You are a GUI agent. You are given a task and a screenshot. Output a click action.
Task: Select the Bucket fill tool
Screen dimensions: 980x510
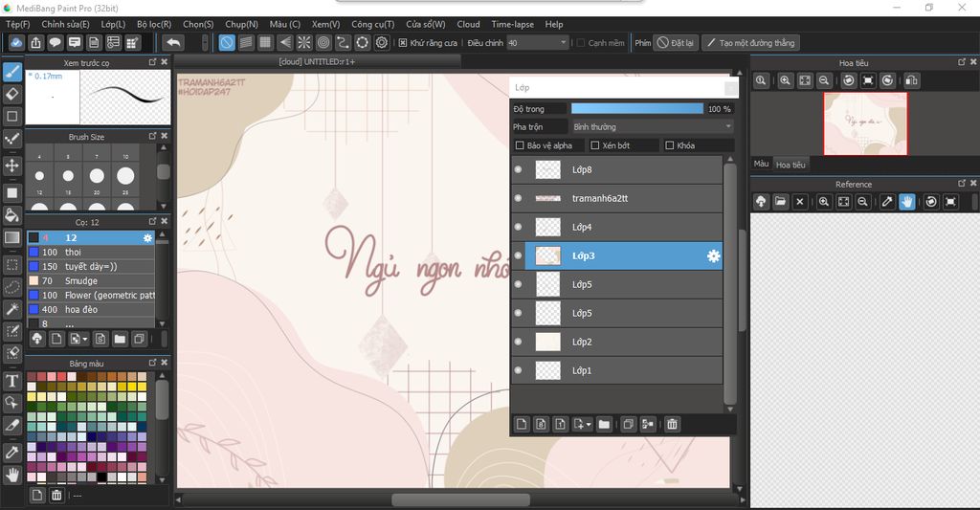(x=11, y=215)
